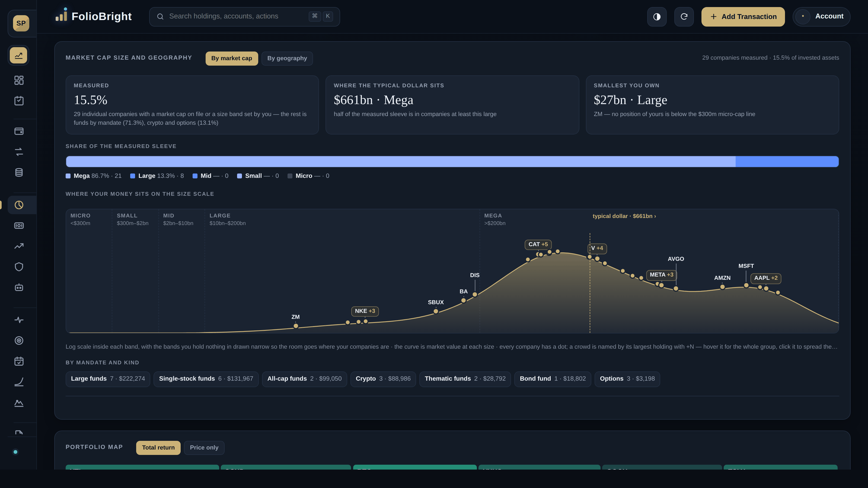Select the Price only tab
Viewport: 868px width, 488px height.
click(204, 448)
